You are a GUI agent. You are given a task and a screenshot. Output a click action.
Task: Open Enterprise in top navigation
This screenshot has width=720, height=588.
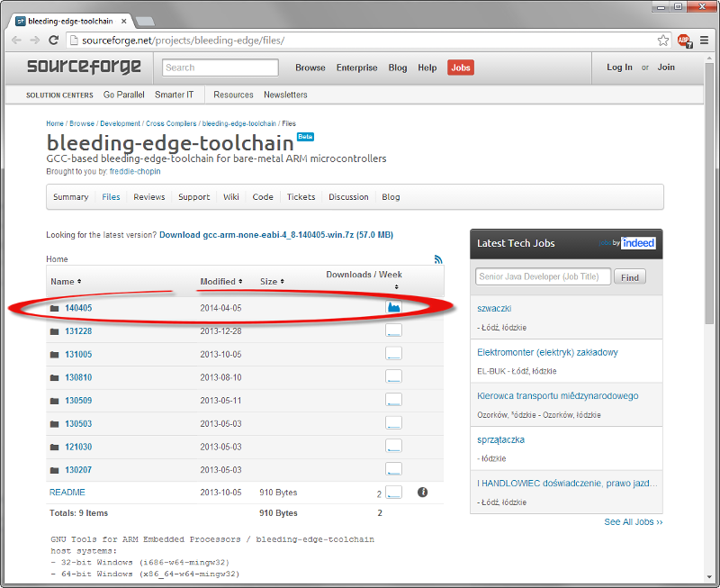(356, 68)
